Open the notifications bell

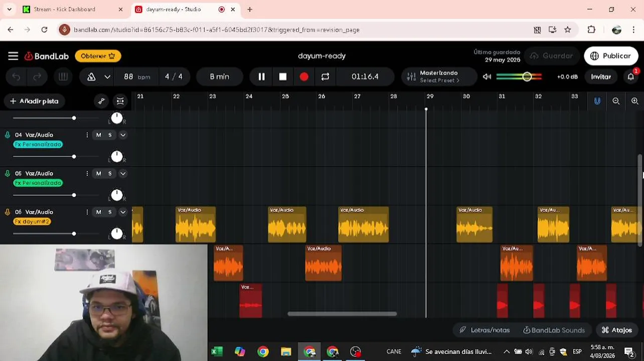[630, 77]
